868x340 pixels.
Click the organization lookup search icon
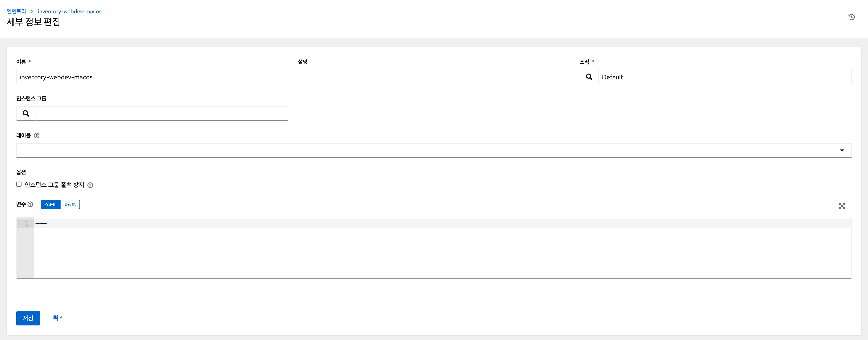click(589, 77)
